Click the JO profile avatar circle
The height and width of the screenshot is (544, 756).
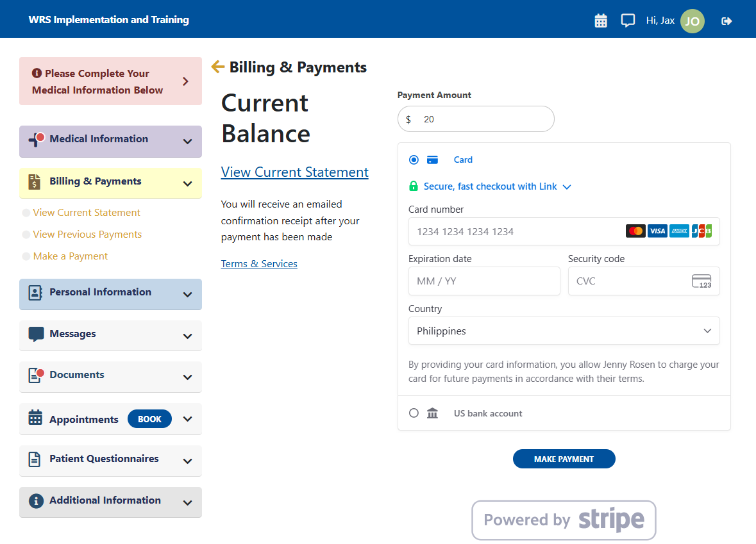pyautogui.click(x=692, y=21)
